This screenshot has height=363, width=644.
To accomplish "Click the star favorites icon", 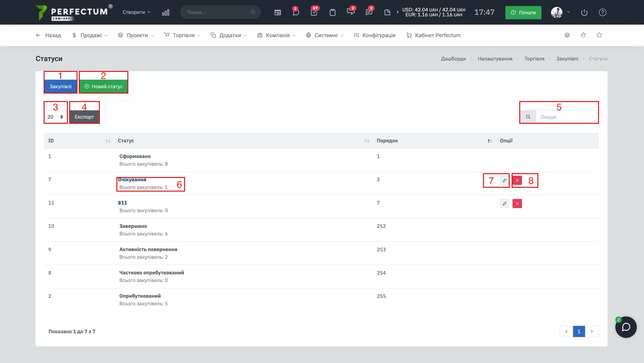I will click(x=599, y=35).
